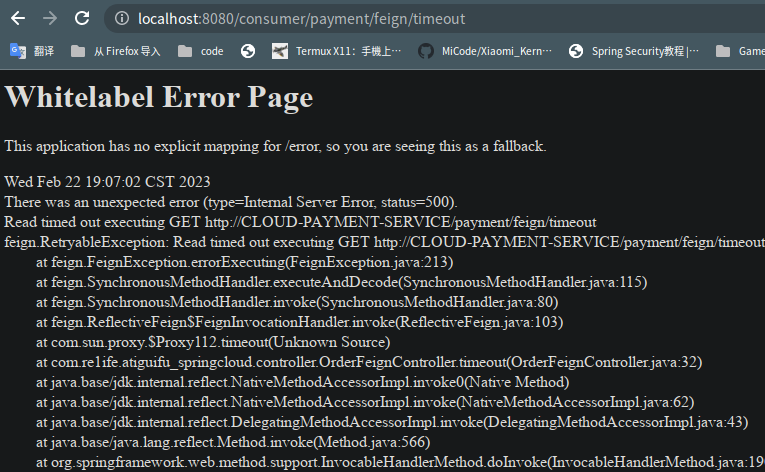Image resolution: width=765 pixels, height=472 pixels.
Task: Click the browser forward arrow
Action: 50,19
